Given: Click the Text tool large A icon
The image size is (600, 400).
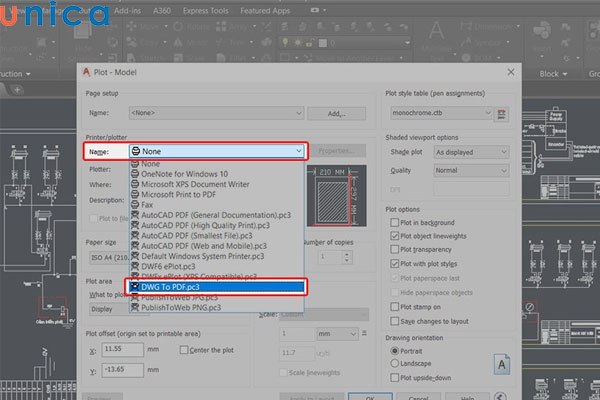Looking at the screenshot, I should (x=436, y=30).
